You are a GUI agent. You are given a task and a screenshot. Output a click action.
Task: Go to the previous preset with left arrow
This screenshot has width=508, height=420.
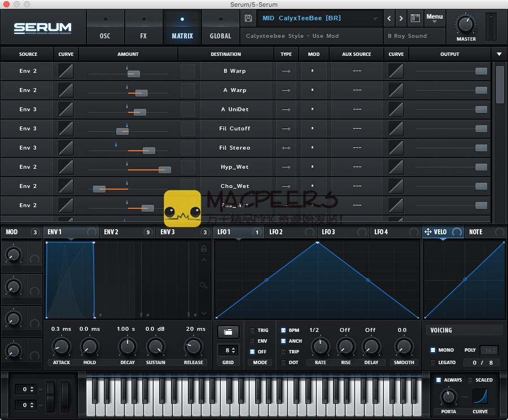point(389,18)
